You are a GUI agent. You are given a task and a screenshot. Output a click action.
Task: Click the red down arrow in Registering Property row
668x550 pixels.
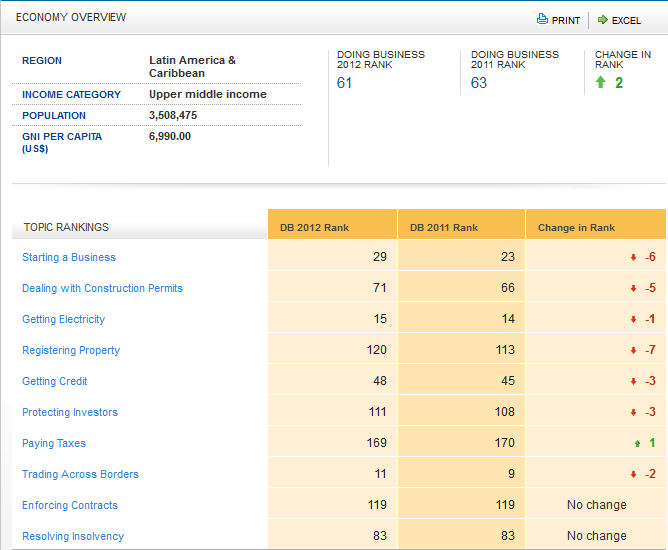[633, 351]
